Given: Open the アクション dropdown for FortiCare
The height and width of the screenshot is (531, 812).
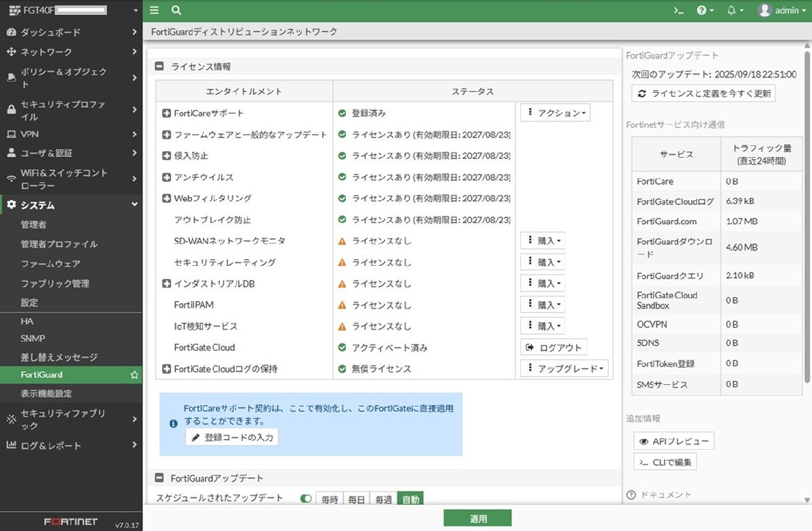Looking at the screenshot, I should tap(555, 113).
